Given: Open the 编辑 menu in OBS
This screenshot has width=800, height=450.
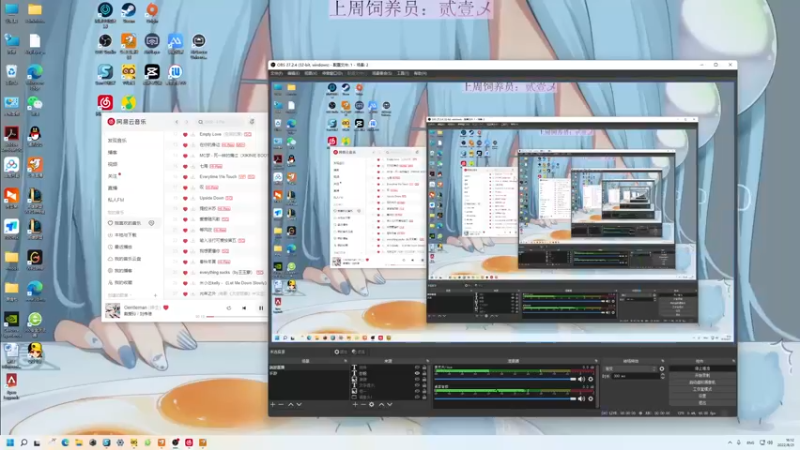Looking at the screenshot, I should click(293, 73).
